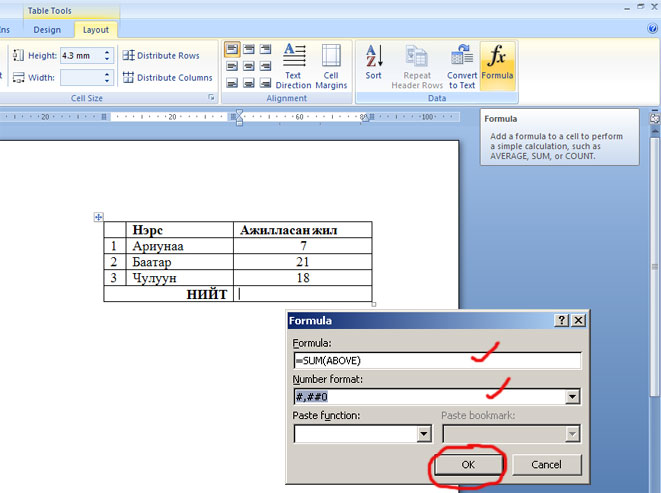661x493 pixels.
Task: Select Align Top Left alignment icon
Action: point(232,49)
